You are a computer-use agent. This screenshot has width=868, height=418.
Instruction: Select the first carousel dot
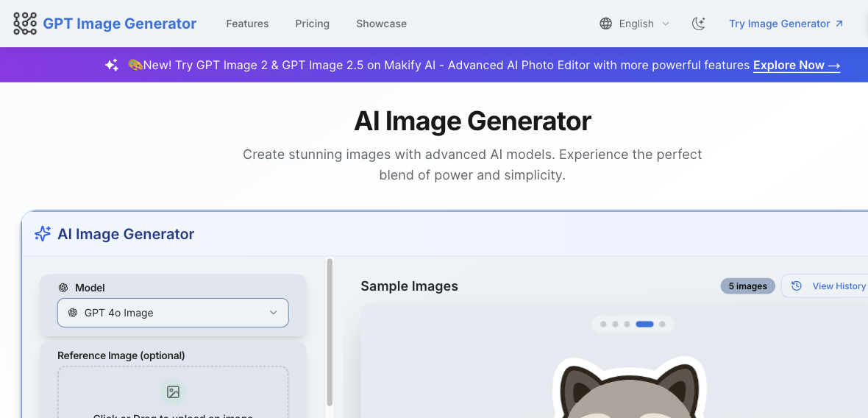coord(603,325)
